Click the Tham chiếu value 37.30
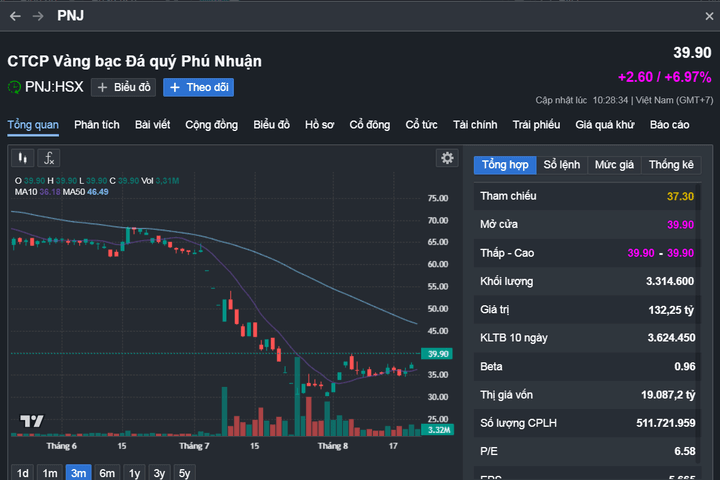 (680, 197)
